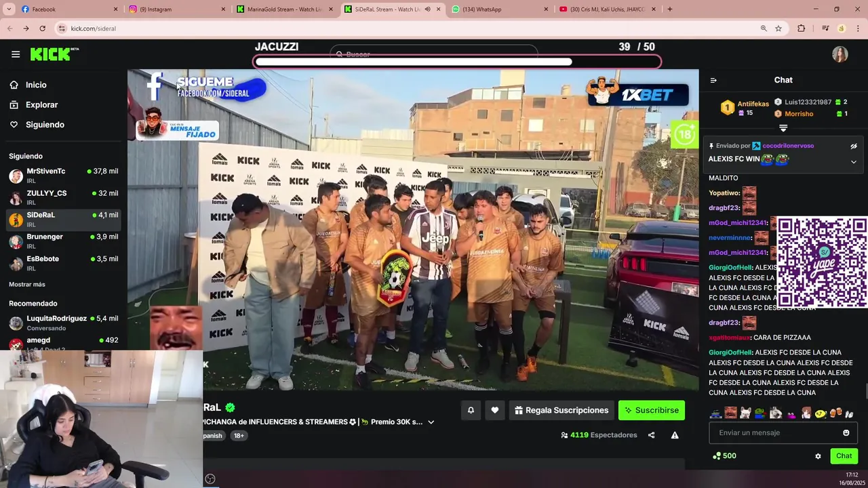Image resolution: width=868 pixels, height=488 pixels.
Task: Open the Kick hamburger sidebar menu
Action: point(16,54)
